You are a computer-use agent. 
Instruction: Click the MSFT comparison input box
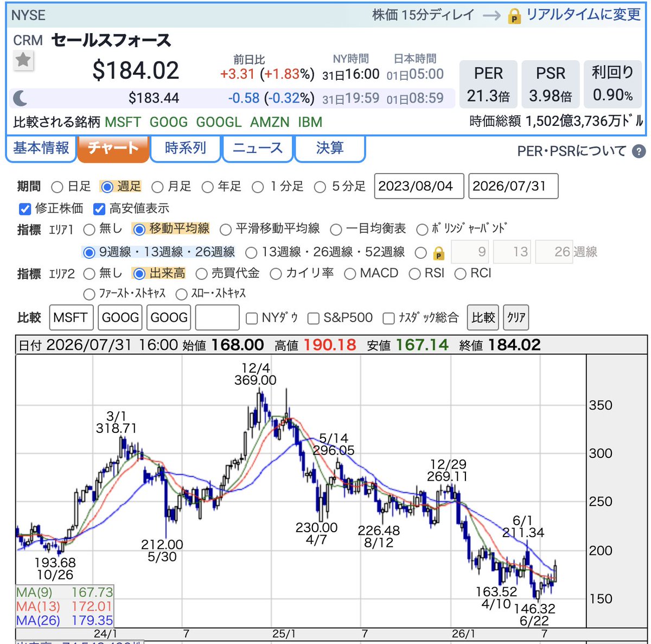[x=72, y=317]
